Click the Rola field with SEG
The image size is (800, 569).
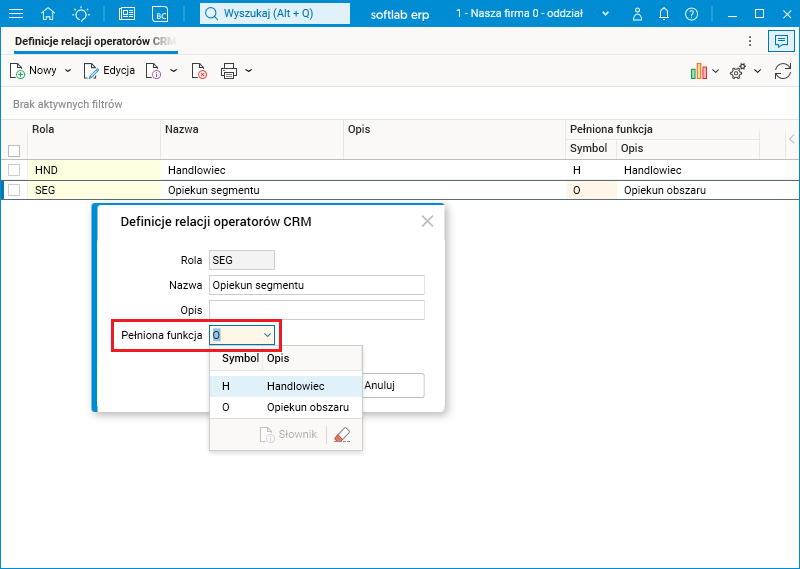point(242,260)
